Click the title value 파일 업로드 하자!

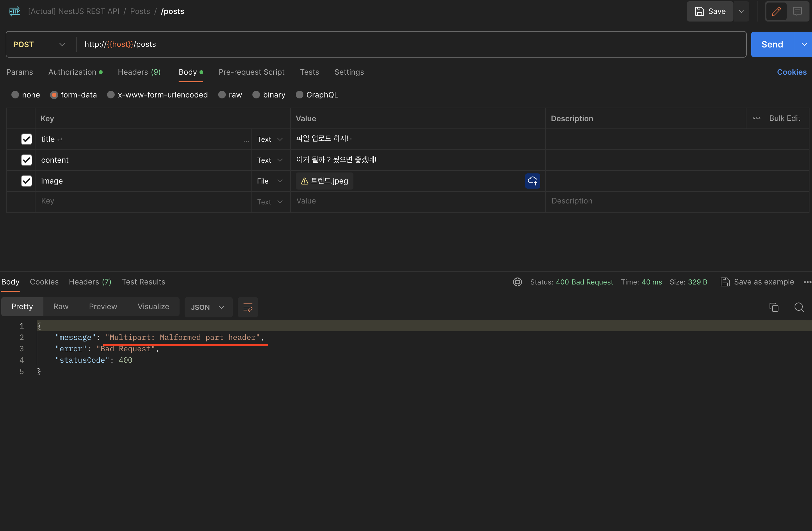tap(322, 138)
